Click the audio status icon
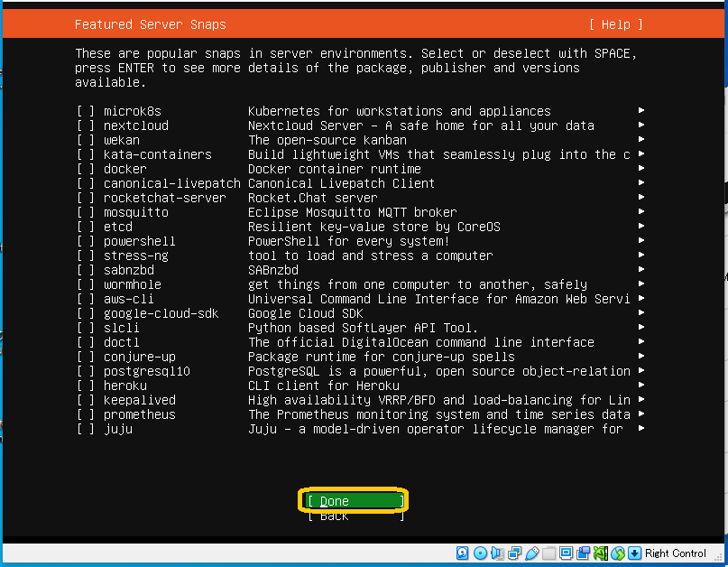This screenshot has height=567, width=728. (497, 553)
